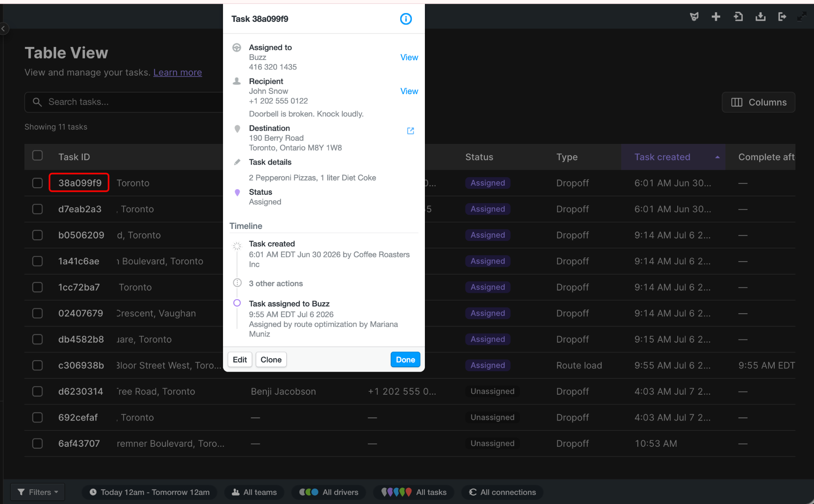Click the search magnifier icon
The width and height of the screenshot is (814, 504).
point(37,102)
